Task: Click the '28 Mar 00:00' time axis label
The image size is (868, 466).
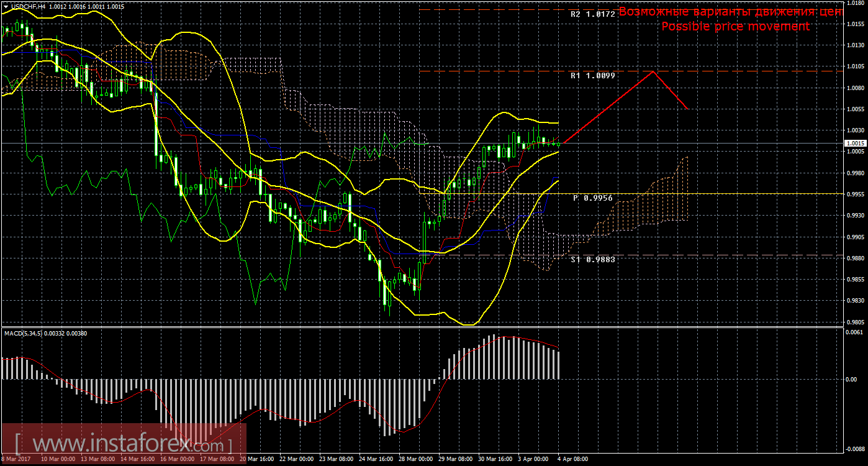Action: click(x=415, y=459)
